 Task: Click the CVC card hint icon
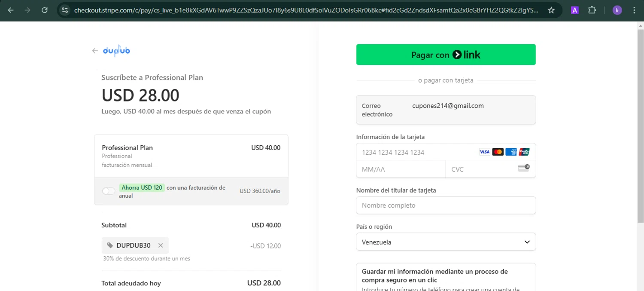(524, 168)
